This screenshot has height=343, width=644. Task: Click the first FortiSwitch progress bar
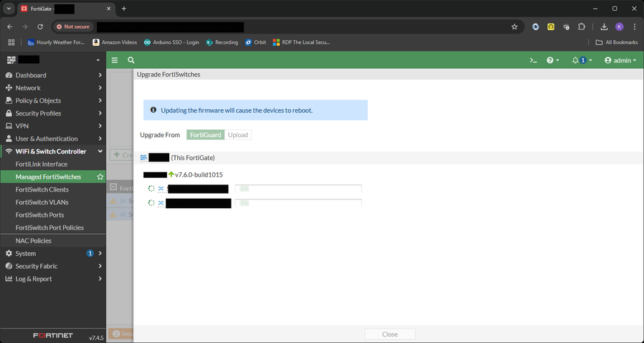click(298, 189)
